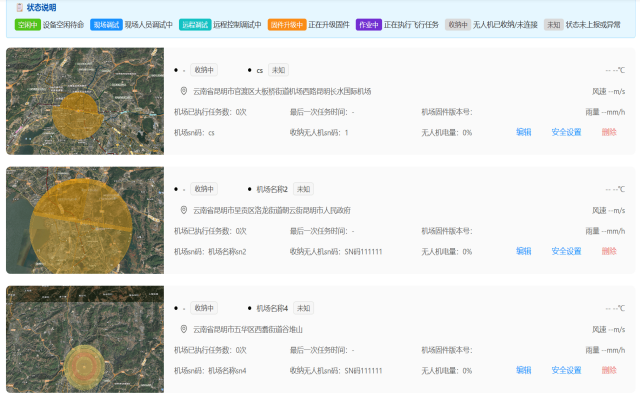Screen dimensions: 640x400
Task: Click the purple 作业中 status badge
Action: pos(369,25)
